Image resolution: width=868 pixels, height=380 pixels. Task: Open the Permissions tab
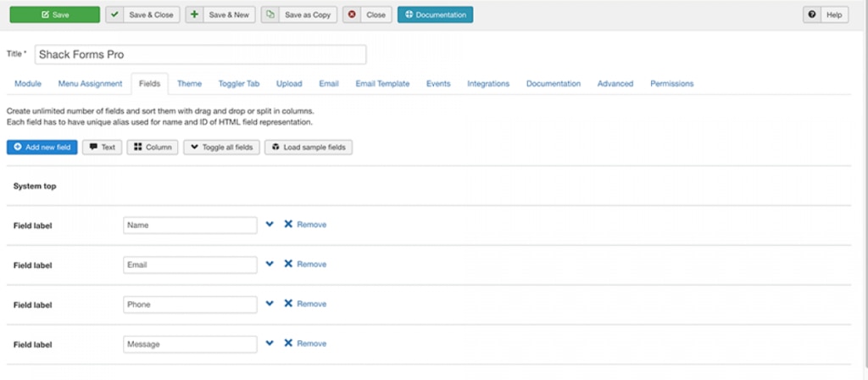pyautogui.click(x=672, y=84)
